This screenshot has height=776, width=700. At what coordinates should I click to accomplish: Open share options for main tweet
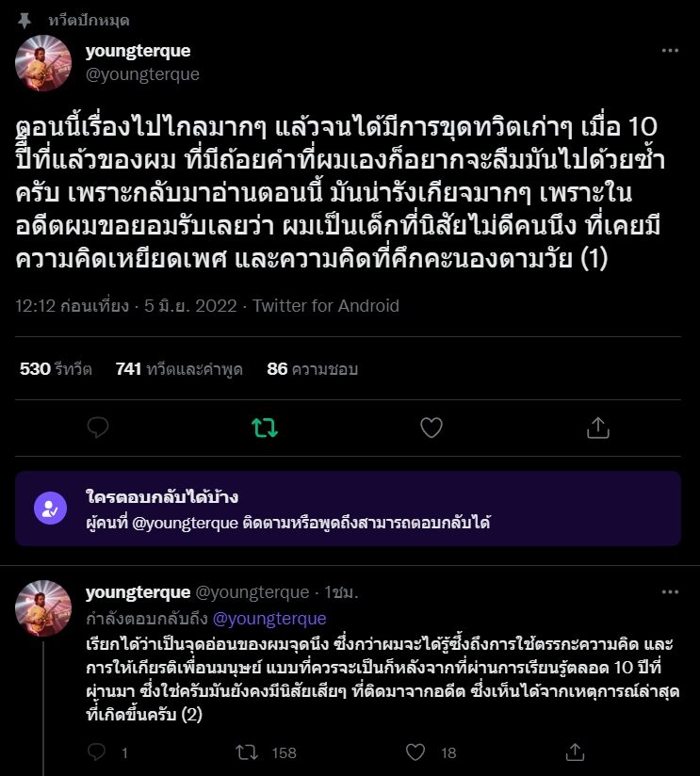pyautogui.click(x=597, y=428)
